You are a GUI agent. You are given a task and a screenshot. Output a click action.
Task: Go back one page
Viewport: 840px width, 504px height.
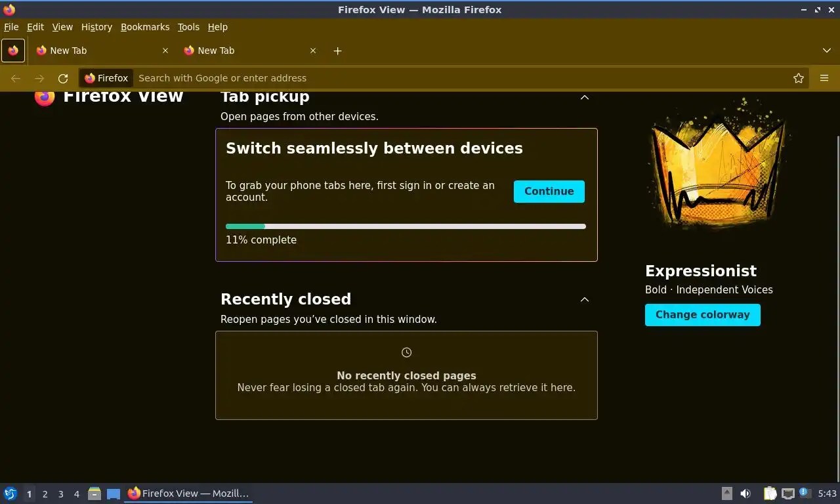tap(16, 78)
